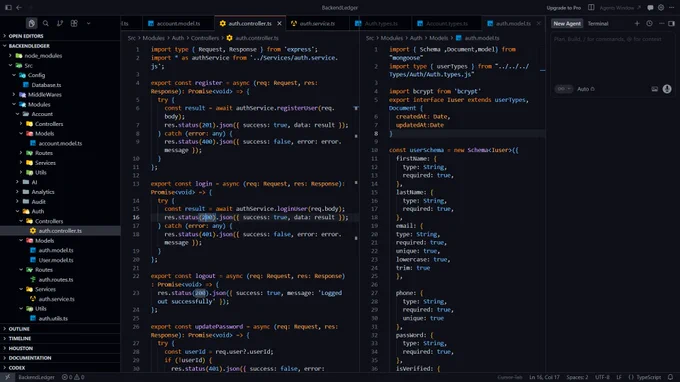Open errors and warnings count in status bar
The height and width of the screenshot is (382, 680).
[73, 377]
